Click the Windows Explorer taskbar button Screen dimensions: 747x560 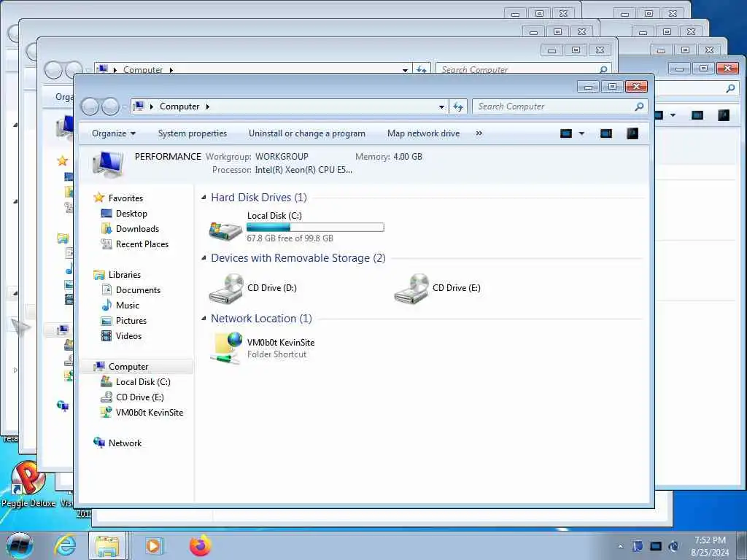[x=107, y=545]
